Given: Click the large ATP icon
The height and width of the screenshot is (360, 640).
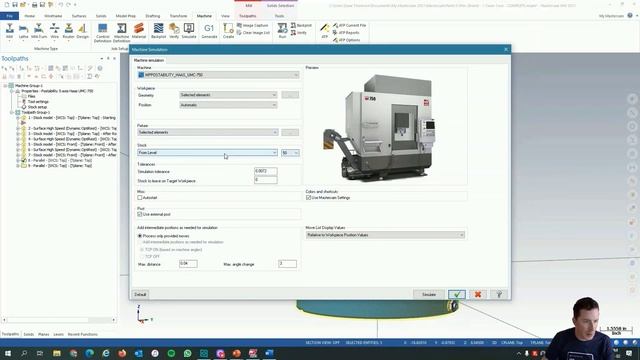Looking at the screenshot, I should point(324,31).
